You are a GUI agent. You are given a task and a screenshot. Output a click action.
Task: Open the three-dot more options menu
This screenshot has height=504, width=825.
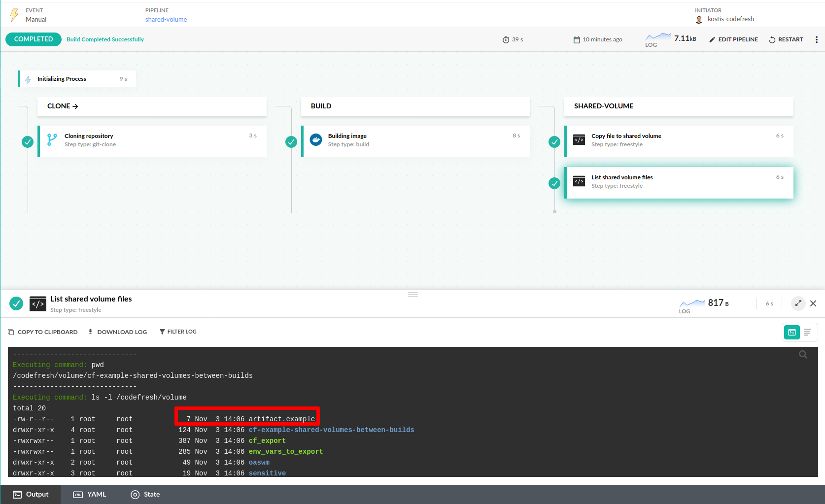point(816,39)
